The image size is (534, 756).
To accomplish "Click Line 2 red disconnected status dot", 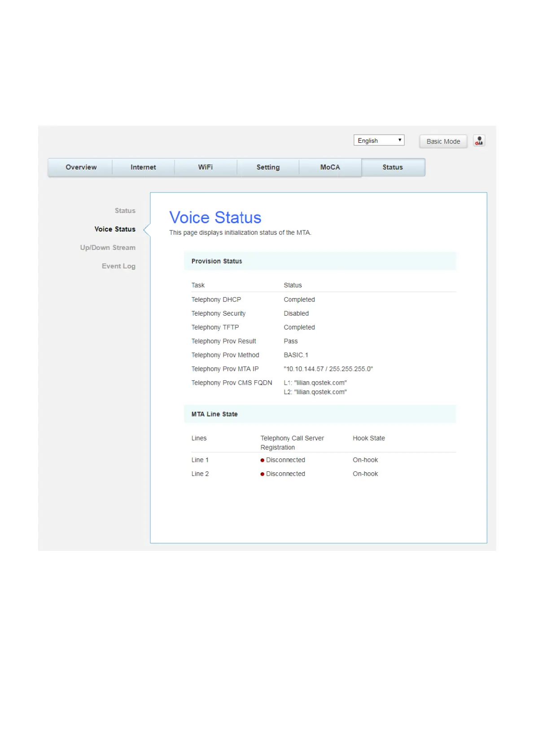I will click(263, 474).
